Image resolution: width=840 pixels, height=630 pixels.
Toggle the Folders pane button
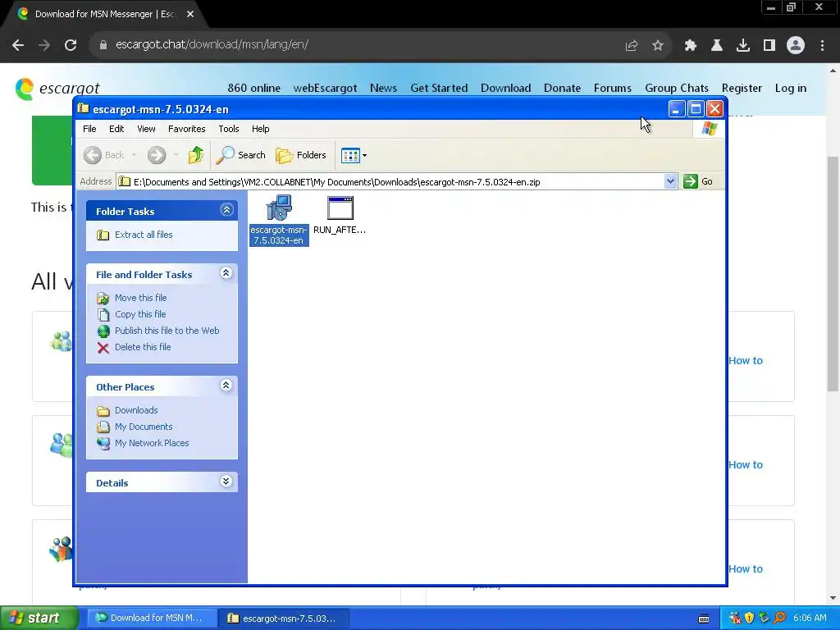(x=301, y=155)
